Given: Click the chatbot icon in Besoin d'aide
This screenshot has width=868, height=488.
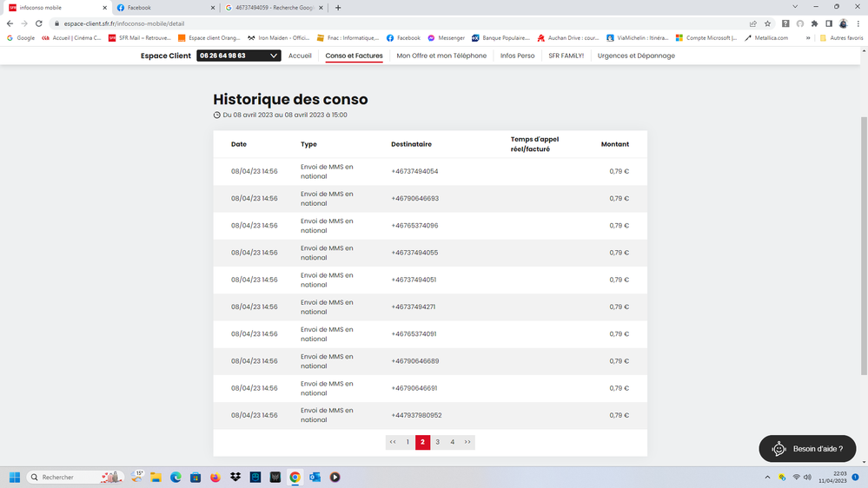Looking at the screenshot, I should (x=779, y=449).
